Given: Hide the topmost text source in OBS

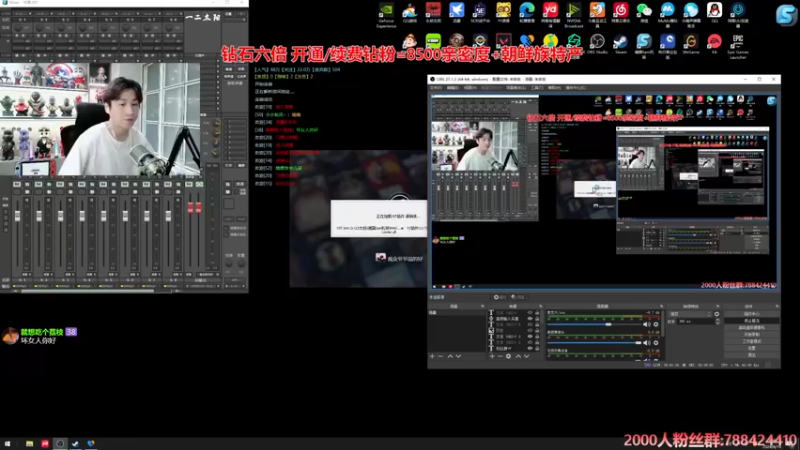Looking at the screenshot, I should coord(530,313).
